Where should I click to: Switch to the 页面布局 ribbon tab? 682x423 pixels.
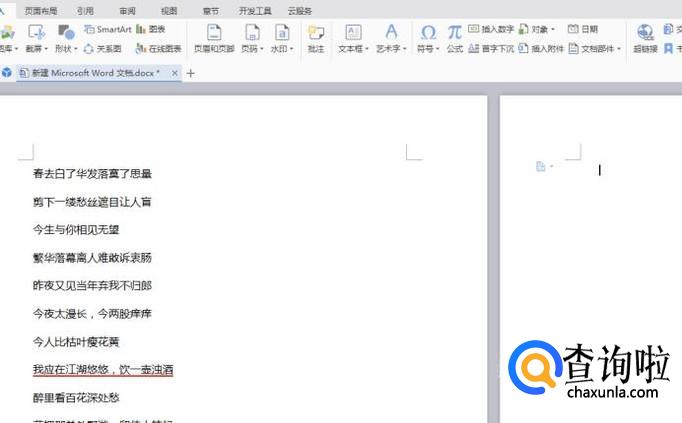point(41,10)
